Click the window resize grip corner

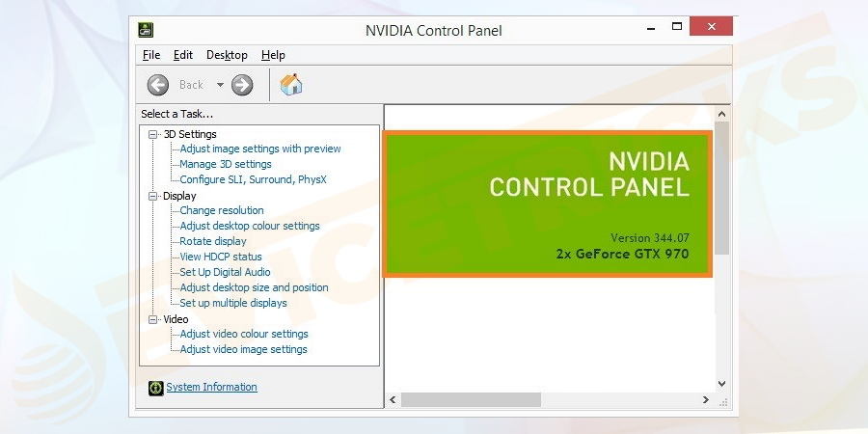pos(723,402)
